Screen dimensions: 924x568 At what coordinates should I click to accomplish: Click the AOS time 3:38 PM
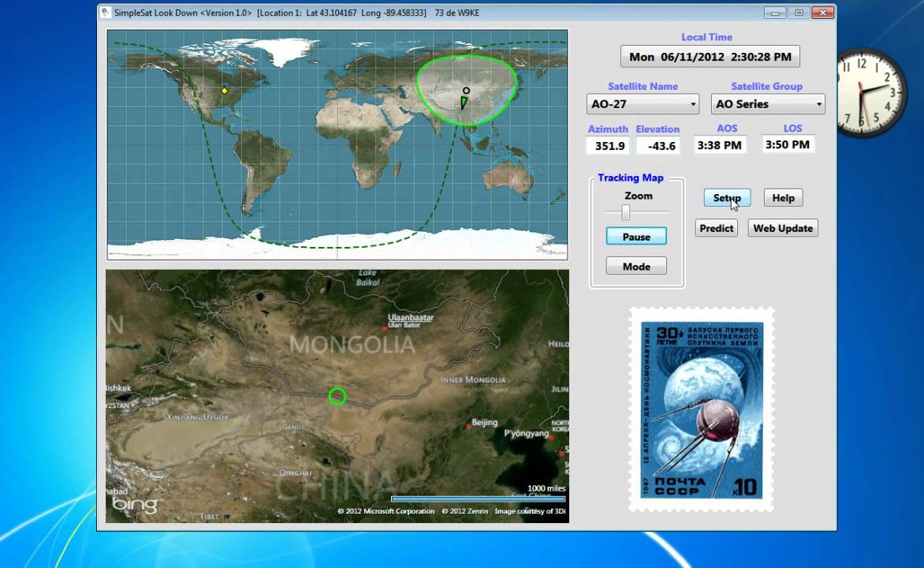point(720,145)
